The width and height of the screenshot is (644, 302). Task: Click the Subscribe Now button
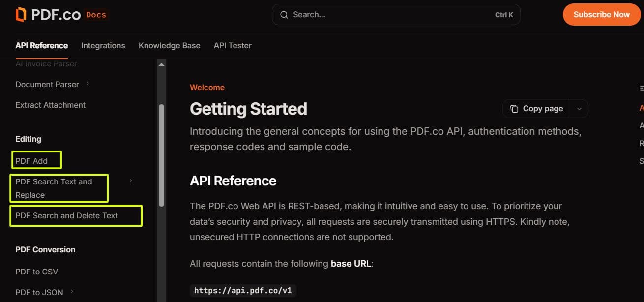(x=601, y=14)
